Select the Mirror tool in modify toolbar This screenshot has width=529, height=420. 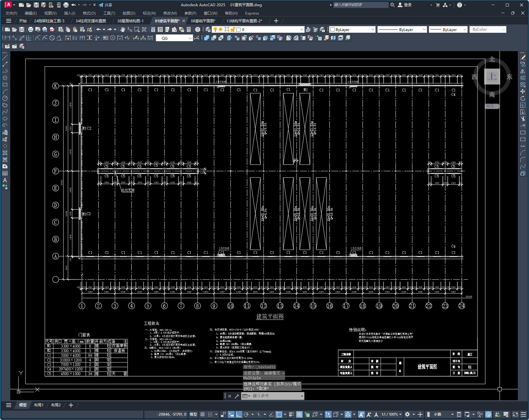tap(523, 71)
